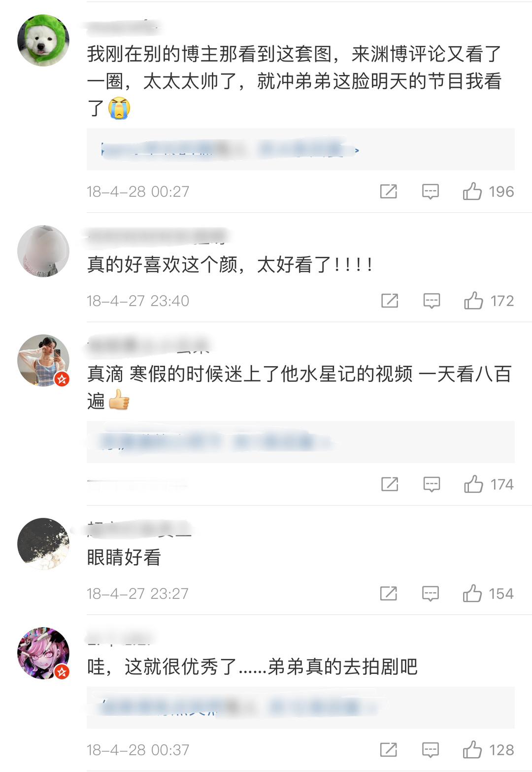Open the white dog avatar profile
Image resolution: width=532 pixels, height=772 pixels.
(x=43, y=40)
